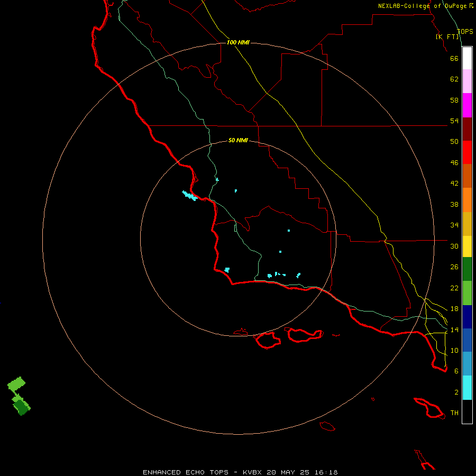Image resolution: width=476 pixels, height=476 pixels.
Task: Click the gold legend color swatch
Action: (467, 224)
